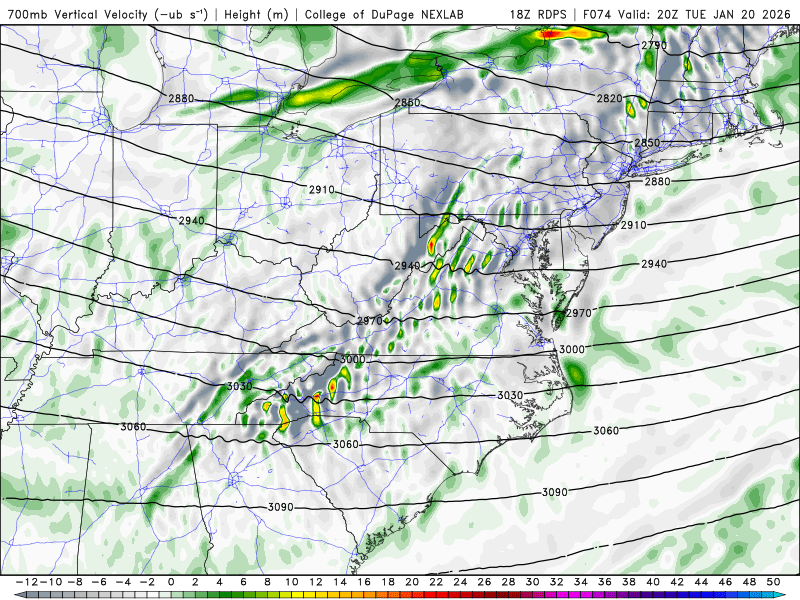This screenshot has width=800, height=600.
Task: Select the 28 color scale value
Action: 509,582
